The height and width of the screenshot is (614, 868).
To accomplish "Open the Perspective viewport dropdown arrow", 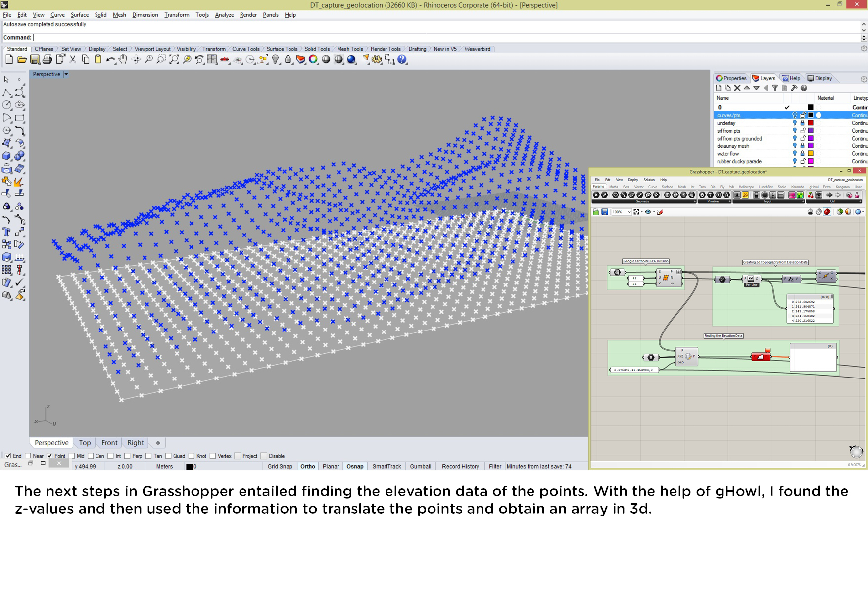I will pyautogui.click(x=66, y=75).
